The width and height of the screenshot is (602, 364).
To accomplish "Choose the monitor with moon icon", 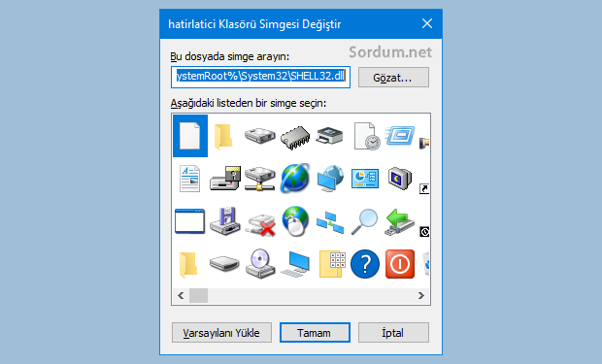I will (x=400, y=179).
